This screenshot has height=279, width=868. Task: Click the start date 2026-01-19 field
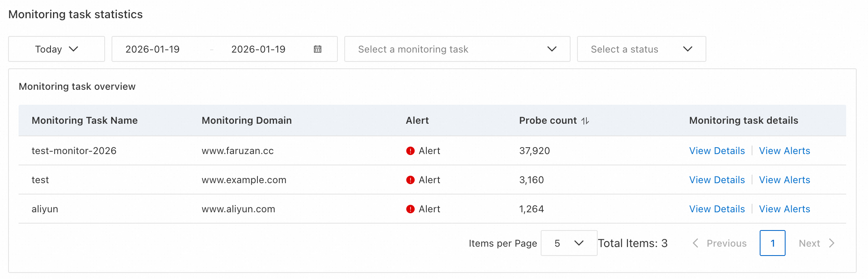(153, 49)
